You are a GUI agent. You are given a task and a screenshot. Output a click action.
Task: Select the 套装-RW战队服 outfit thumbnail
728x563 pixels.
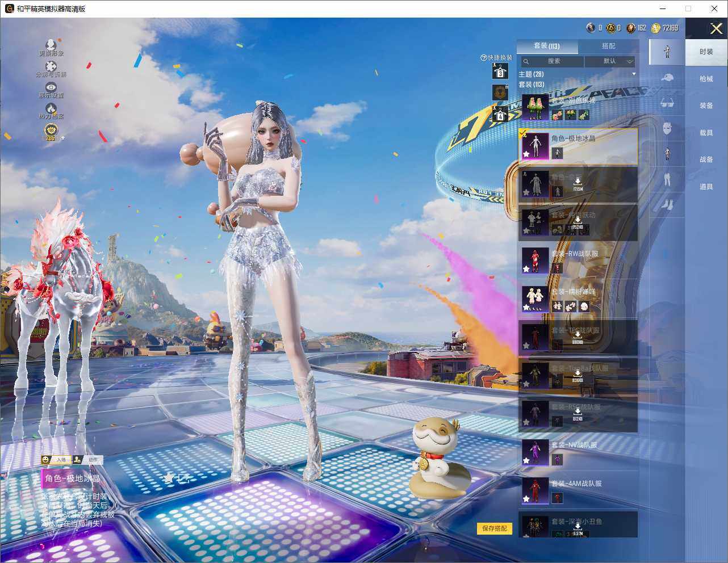coord(535,261)
